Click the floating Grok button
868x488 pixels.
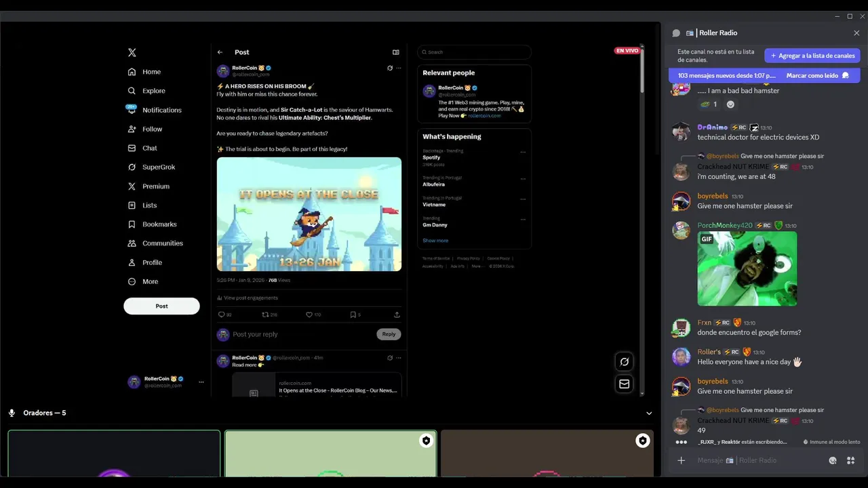tap(624, 362)
